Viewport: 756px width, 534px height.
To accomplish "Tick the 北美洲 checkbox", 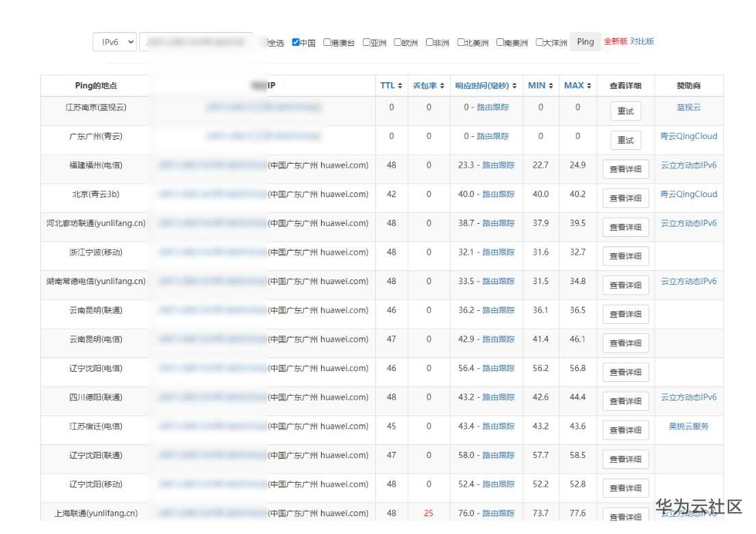I will point(461,42).
